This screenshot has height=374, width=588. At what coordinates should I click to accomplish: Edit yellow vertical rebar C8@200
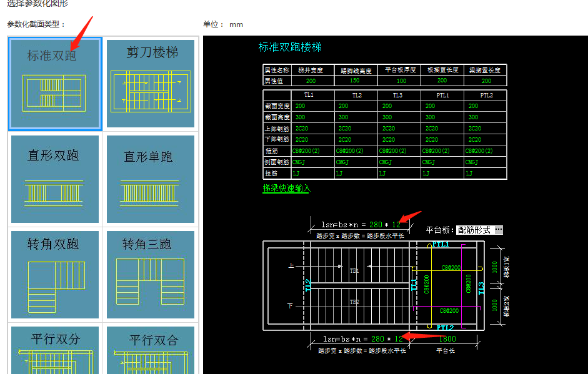426,284
